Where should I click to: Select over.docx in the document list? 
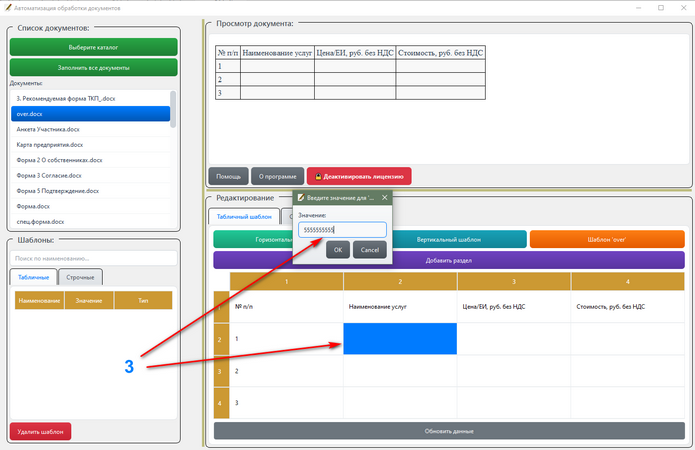coord(90,114)
